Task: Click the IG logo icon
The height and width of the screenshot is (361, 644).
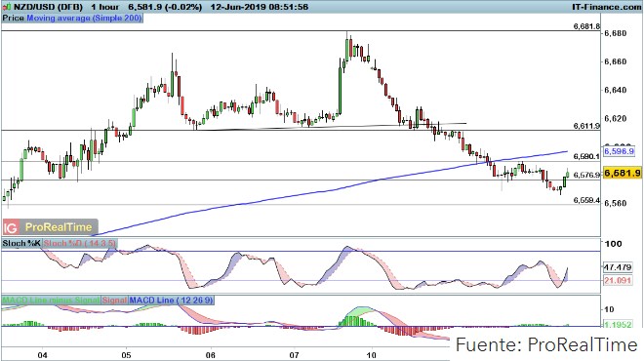Action: [11, 226]
